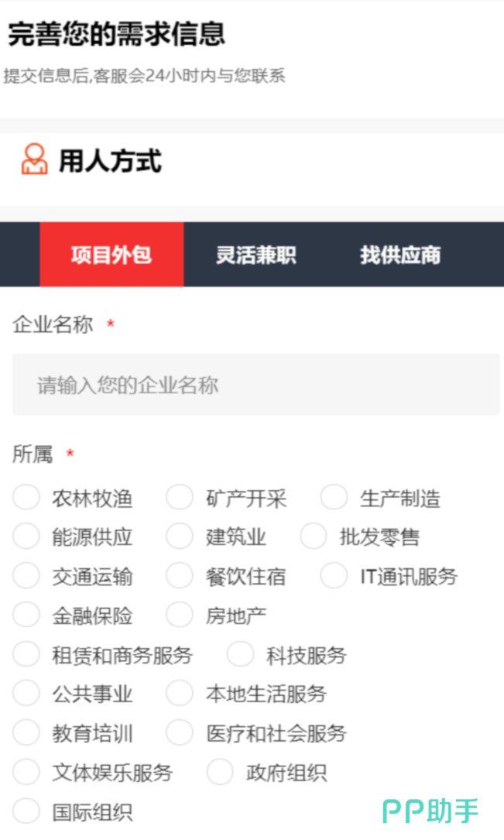Select the 国际组织 radio button
This screenshot has height=840, width=504.
pos(26,811)
